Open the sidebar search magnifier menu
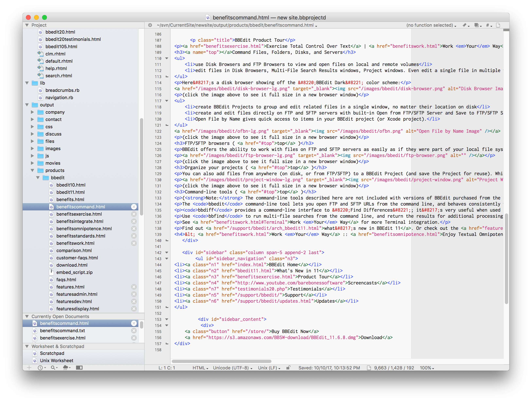Viewport: 532px width, 403px height. (54, 368)
